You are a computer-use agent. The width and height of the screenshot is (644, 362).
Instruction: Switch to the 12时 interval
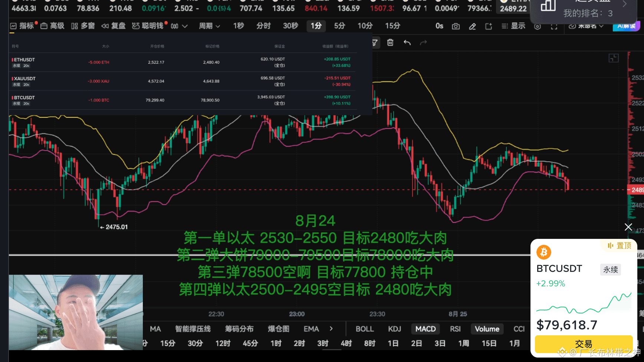click(x=223, y=343)
